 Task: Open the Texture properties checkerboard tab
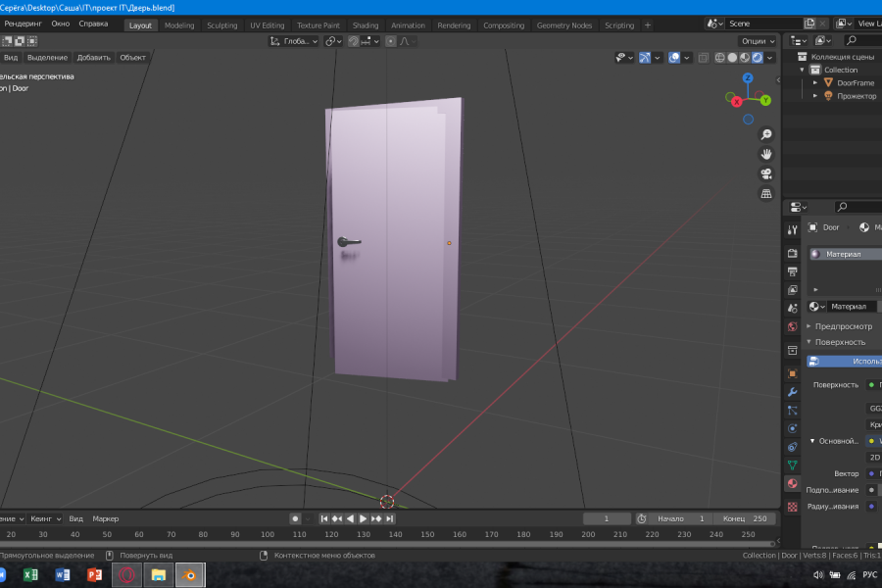point(792,507)
